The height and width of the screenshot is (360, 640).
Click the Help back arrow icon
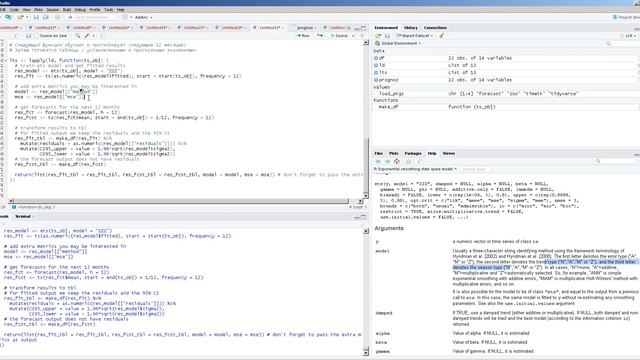pos(378,162)
